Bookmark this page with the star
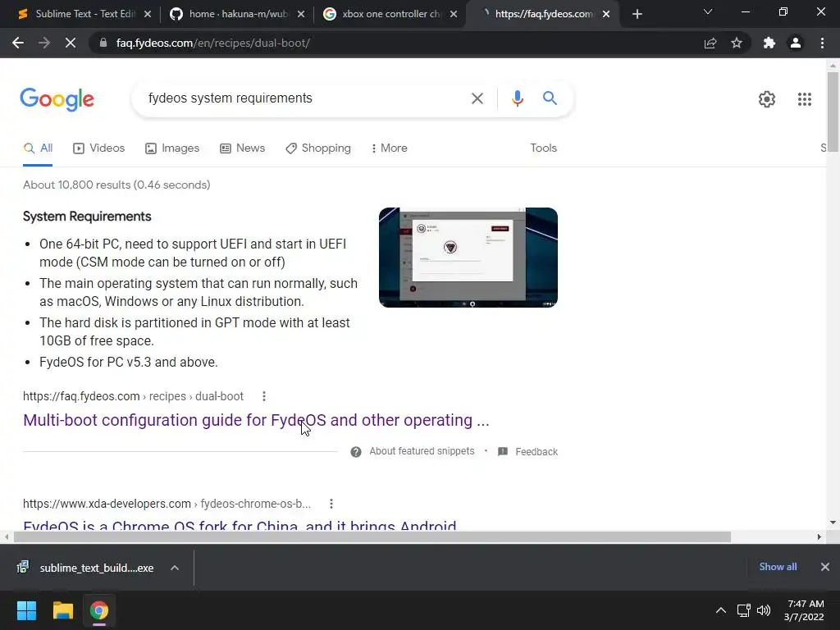 [737, 43]
